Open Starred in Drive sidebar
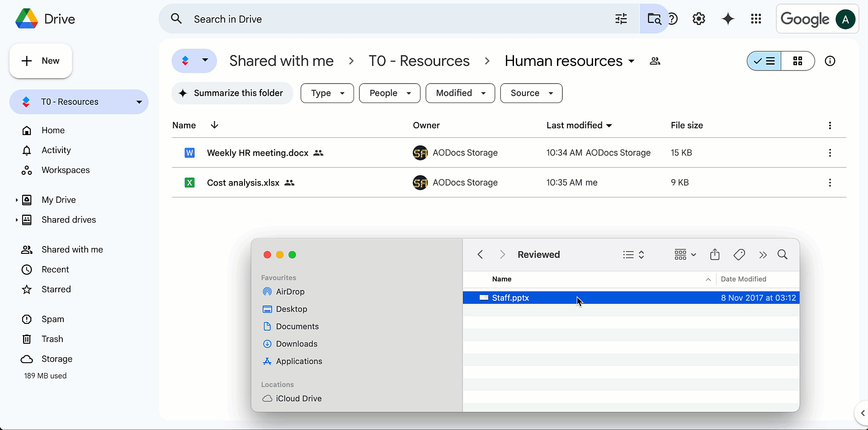The height and width of the screenshot is (430, 868). (56, 289)
